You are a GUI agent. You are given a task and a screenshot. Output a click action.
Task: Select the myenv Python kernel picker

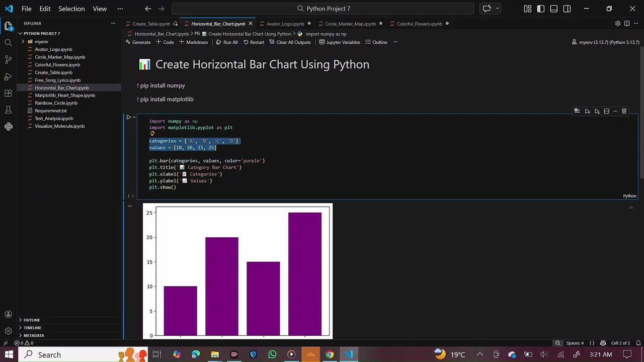tap(605, 42)
